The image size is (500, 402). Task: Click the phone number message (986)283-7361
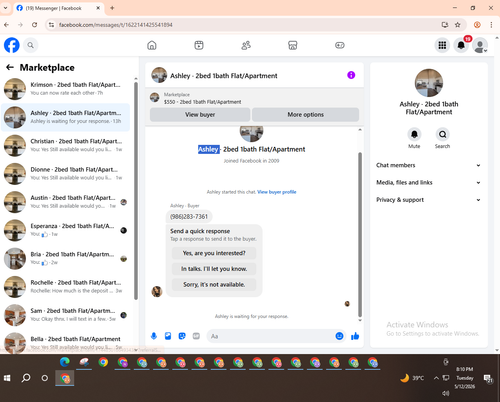tap(189, 217)
